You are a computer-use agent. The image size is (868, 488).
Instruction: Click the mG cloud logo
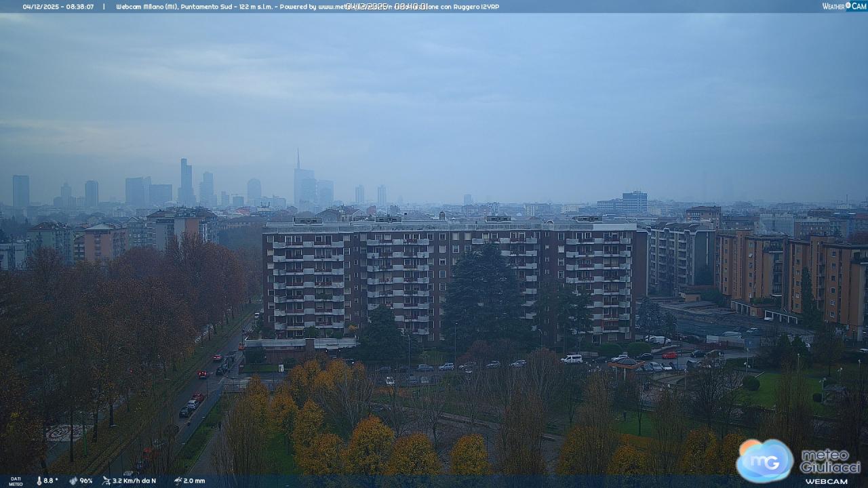coord(764,460)
